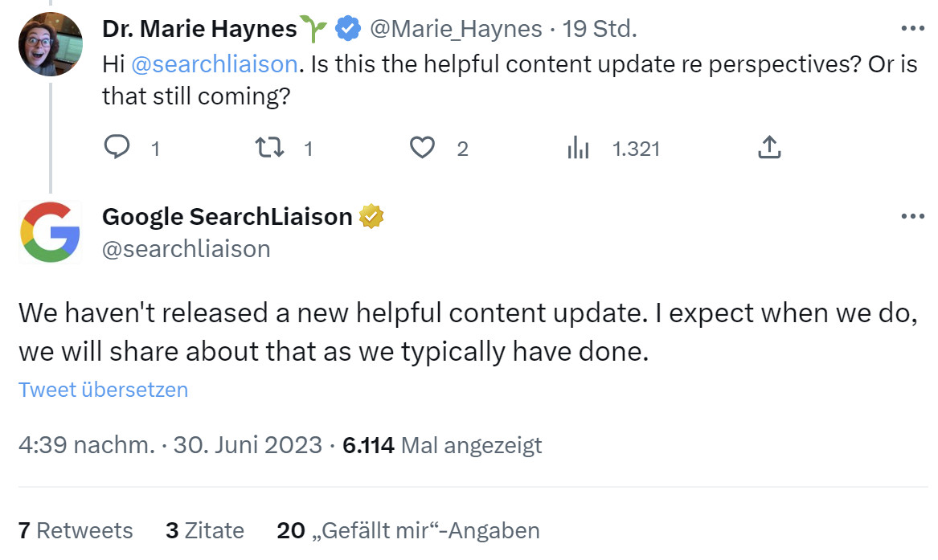Image resolution: width=938 pixels, height=560 pixels.
Task: Like Marie Haynes's tweet via the heart icon
Action: pyautogui.click(x=421, y=148)
